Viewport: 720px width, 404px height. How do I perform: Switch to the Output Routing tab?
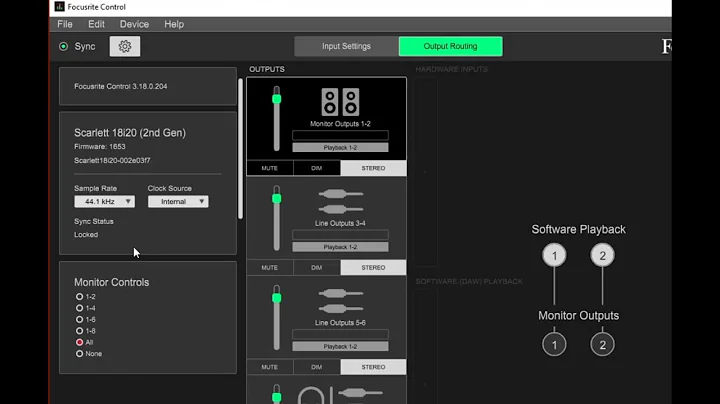[x=450, y=46]
